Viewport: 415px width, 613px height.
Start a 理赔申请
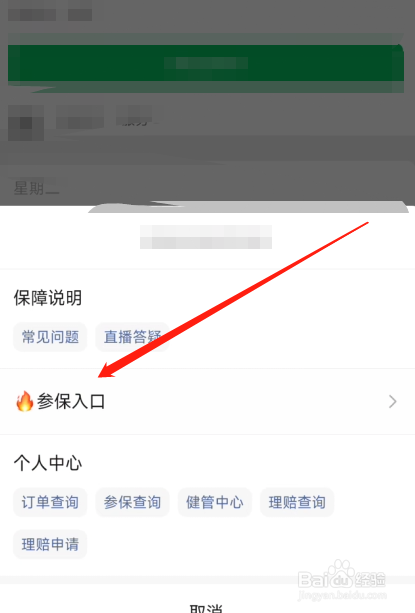(x=50, y=544)
